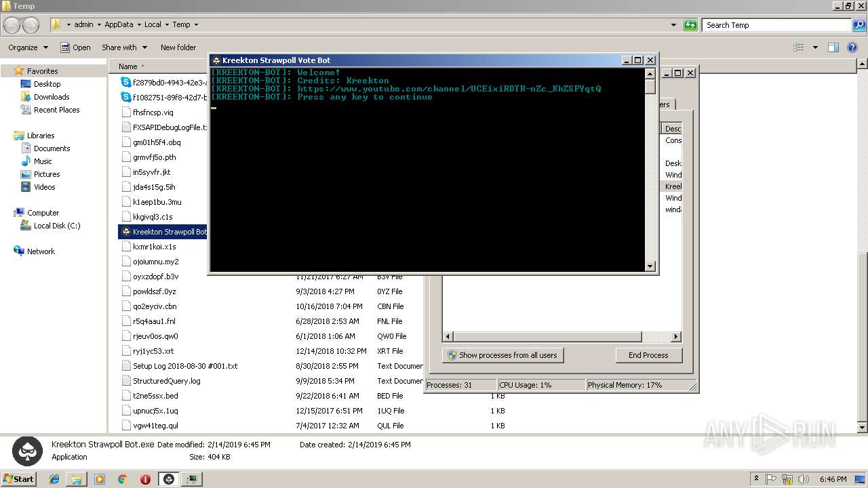The width and height of the screenshot is (868, 488).
Task: Select Kreekton Strawpoll Bot file
Action: [164, 232]
